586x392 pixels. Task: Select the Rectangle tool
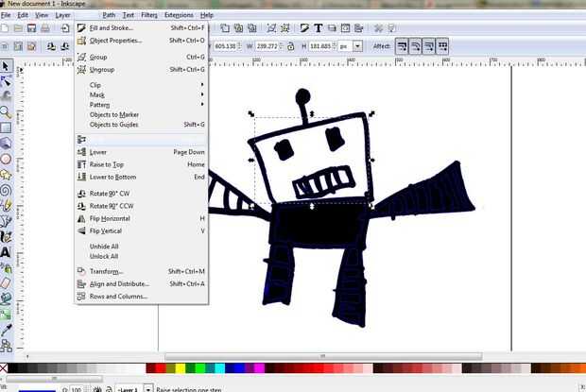6,128
